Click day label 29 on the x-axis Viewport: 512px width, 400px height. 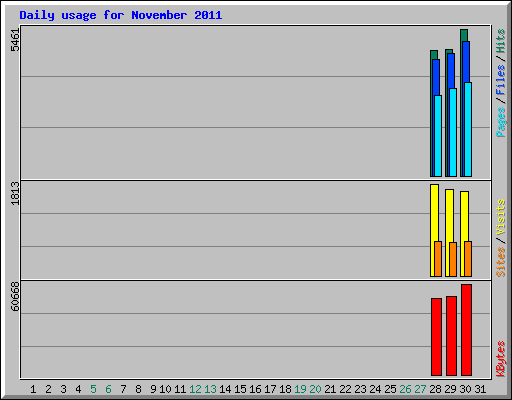click(450, 389)
